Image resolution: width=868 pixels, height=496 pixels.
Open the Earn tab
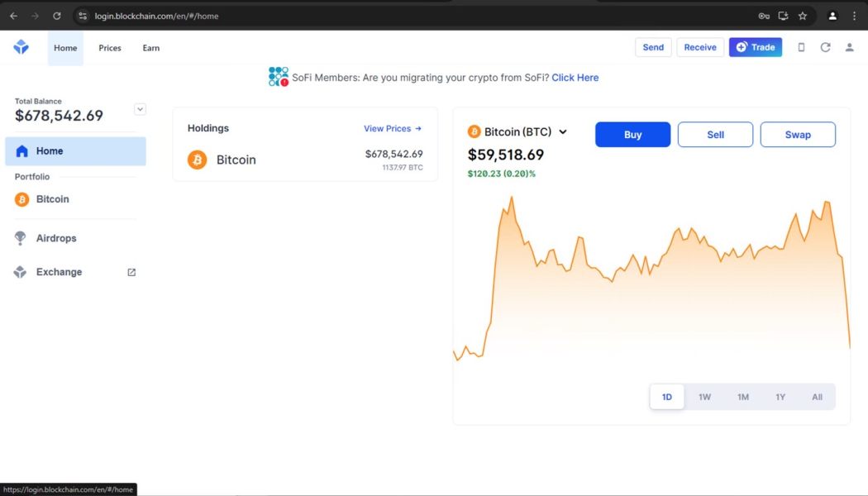click(x=151, y=48)
